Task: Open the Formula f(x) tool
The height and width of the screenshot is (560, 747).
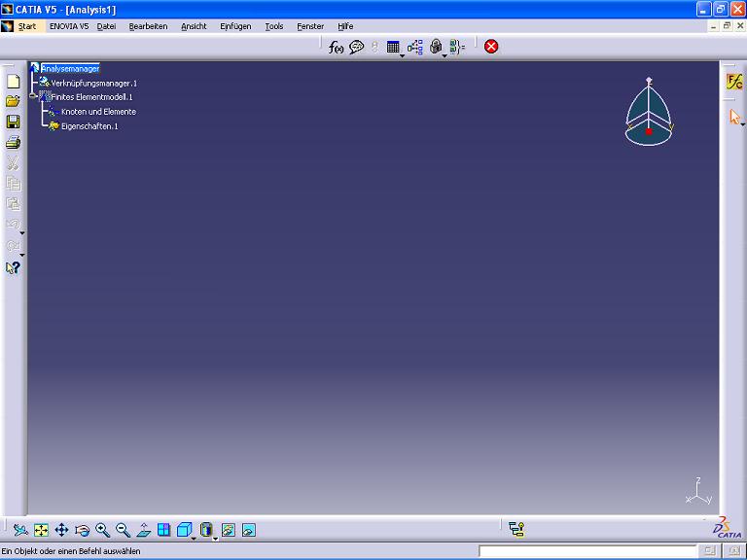Action: pos(336,47)
